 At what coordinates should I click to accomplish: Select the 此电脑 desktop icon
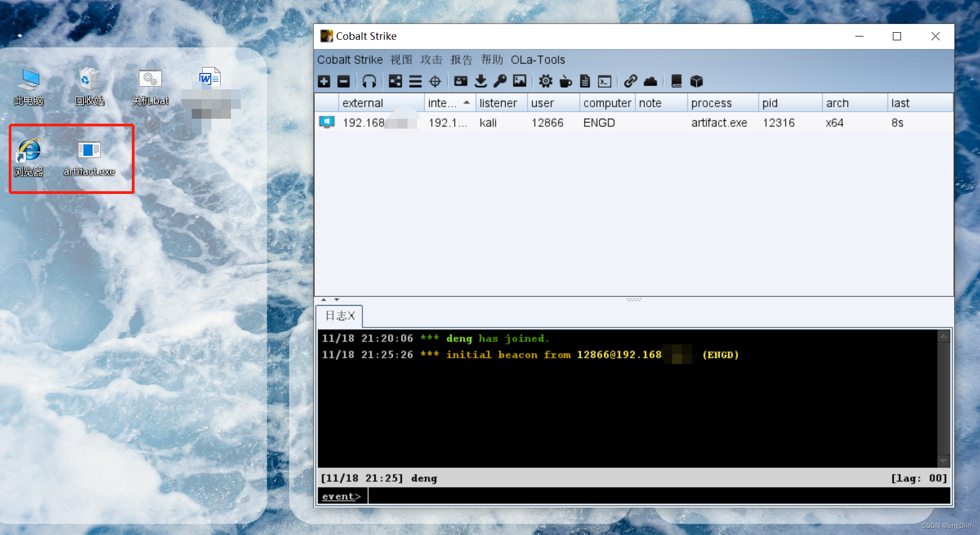[x=29, y=87]
